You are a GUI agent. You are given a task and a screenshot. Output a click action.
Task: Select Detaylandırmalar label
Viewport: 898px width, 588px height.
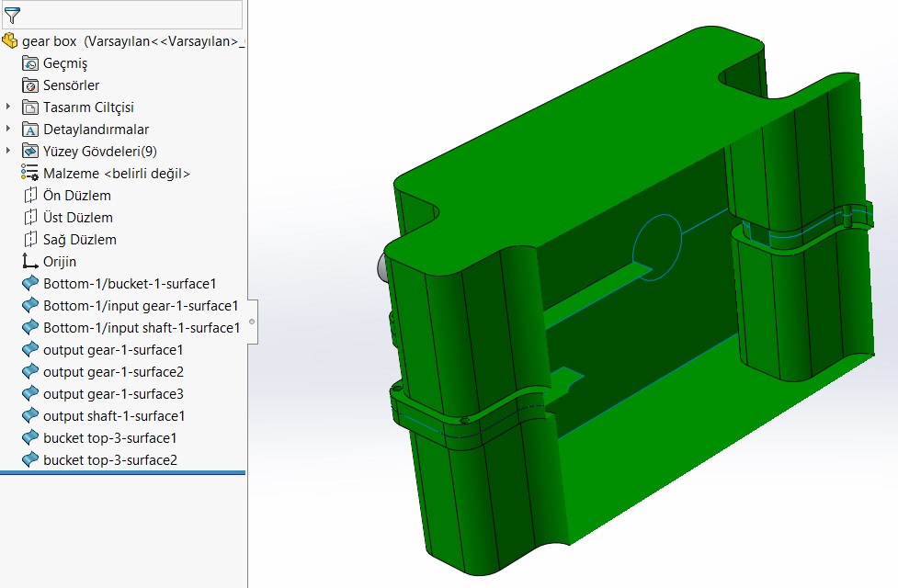(x=96, y=130)
